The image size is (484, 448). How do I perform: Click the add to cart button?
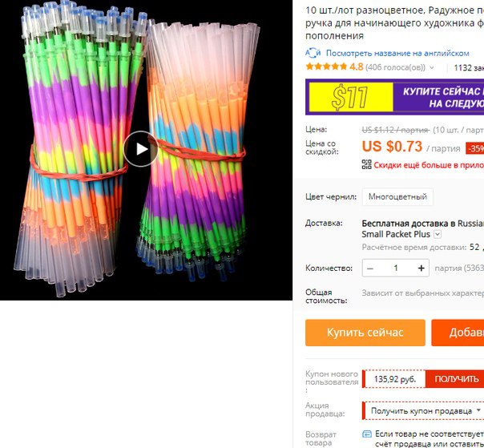coord(458,333)
